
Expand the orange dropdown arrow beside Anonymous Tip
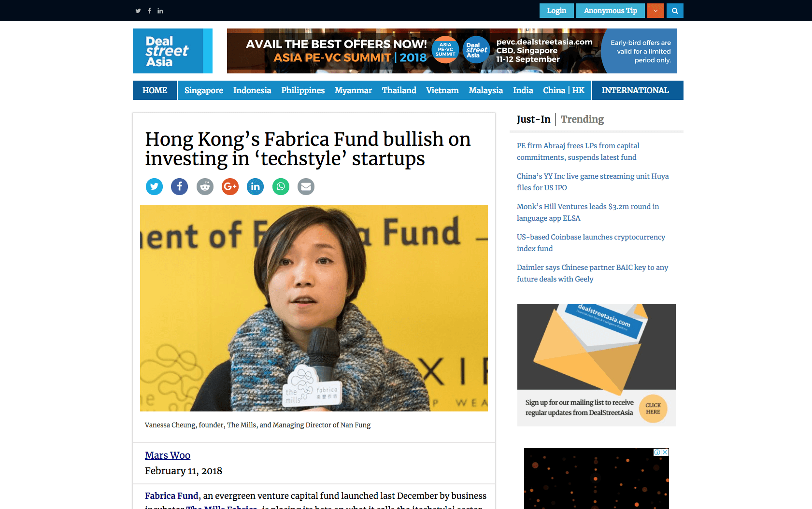point(655,11)
